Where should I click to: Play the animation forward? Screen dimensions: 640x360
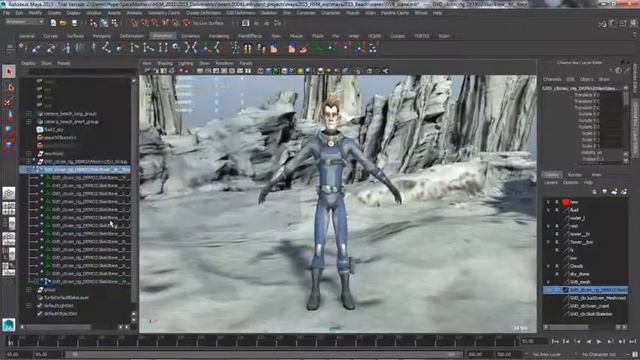point(599,341)
